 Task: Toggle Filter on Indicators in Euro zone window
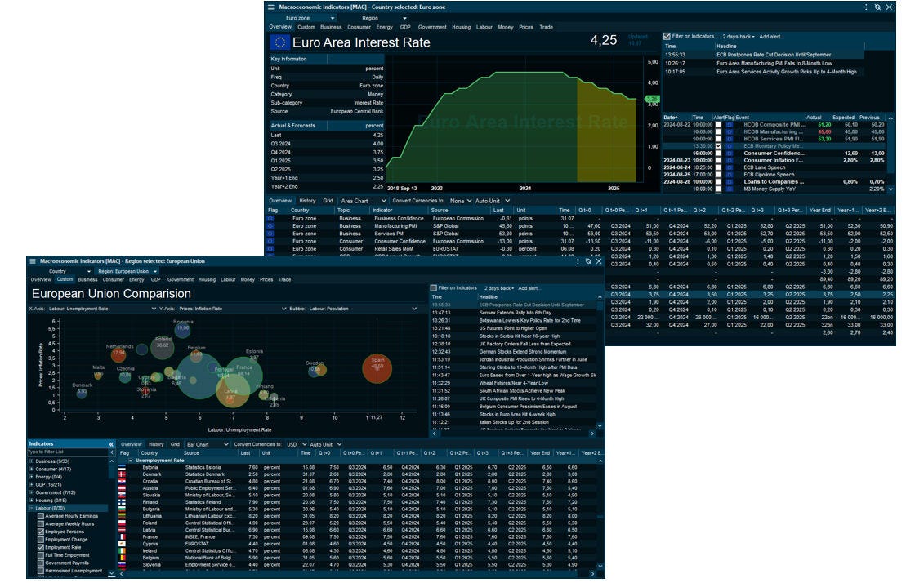tap(667, 37)
